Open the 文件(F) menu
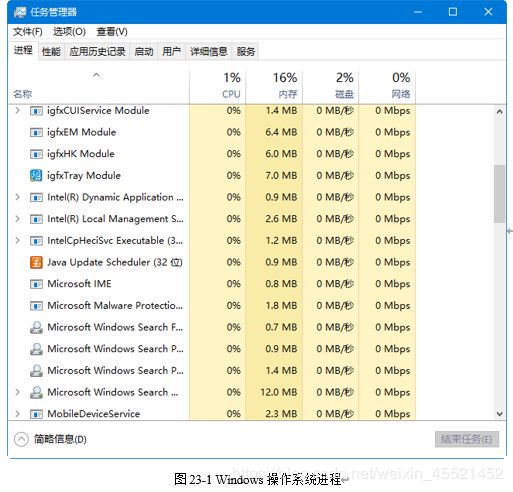 [28, 32]
